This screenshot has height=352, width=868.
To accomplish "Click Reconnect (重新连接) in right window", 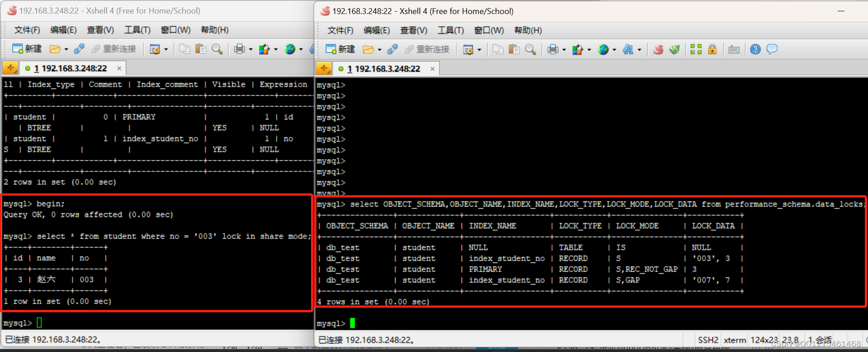I will [x=427, y=49].
